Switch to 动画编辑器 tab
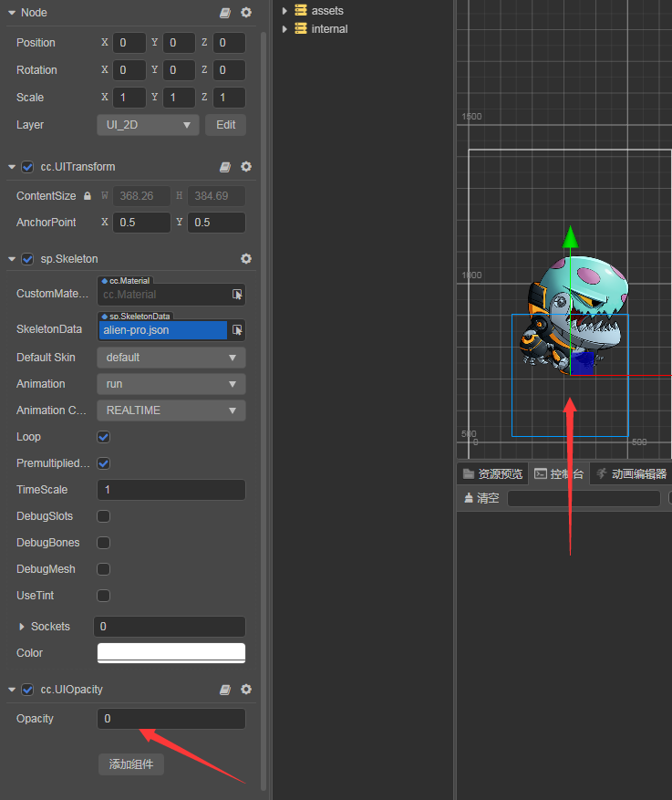This screenshot has width=672, height=800. tap(631, 474)
